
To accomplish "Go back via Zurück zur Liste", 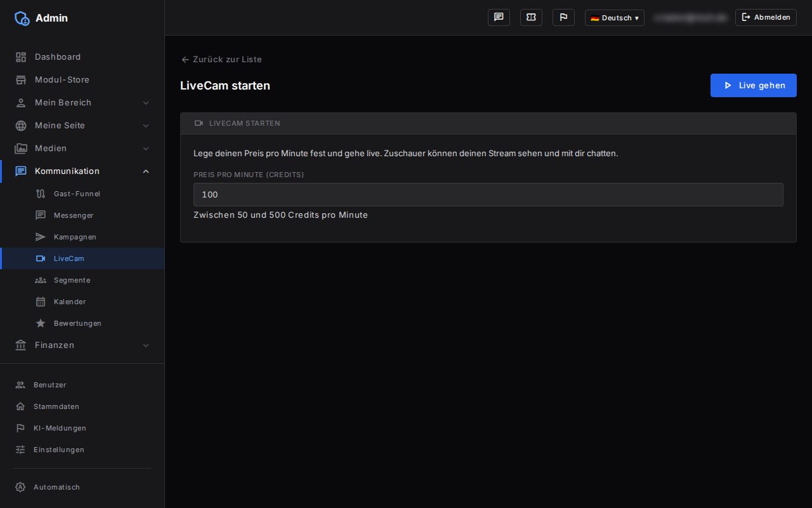I will pyautogui.click(x=221, y=59).
